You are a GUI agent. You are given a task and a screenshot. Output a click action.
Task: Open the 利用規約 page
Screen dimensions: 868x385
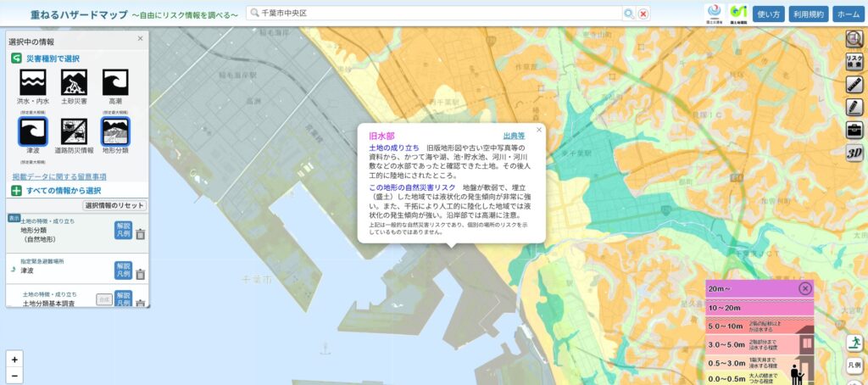[808, 14]
